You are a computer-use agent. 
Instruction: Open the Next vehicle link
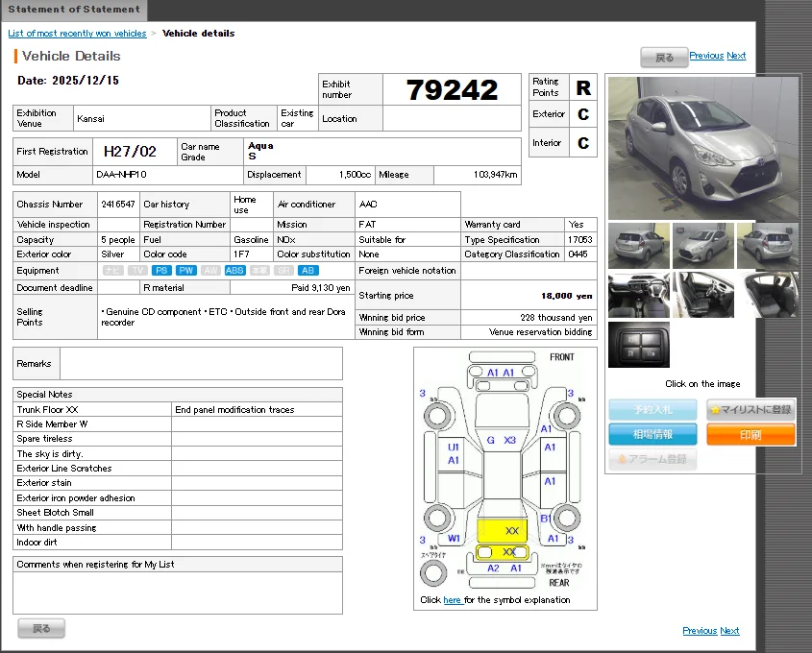(736, 55)
